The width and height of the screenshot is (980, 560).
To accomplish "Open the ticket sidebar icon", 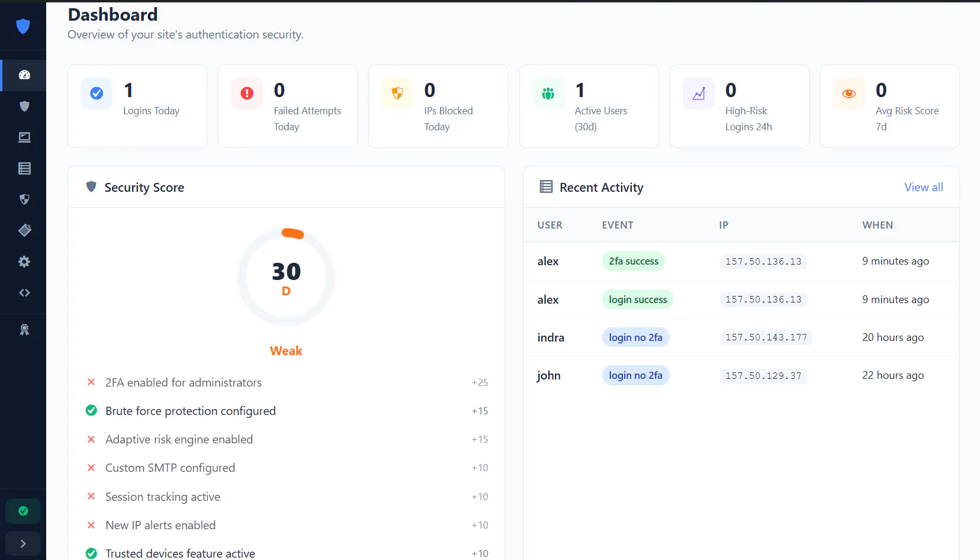I will (24, 230).
